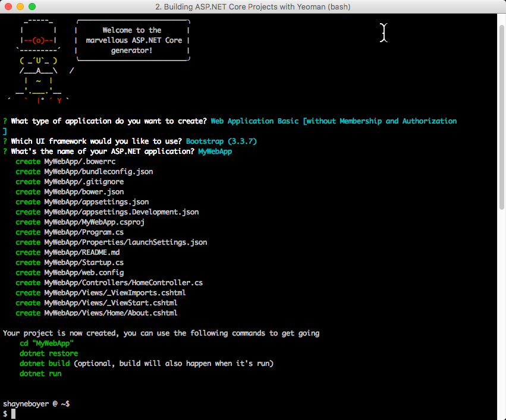Minimize terminal using the yellow button
Screen dimensions: 506x420
pyautogui.click(x=20, y=7)
